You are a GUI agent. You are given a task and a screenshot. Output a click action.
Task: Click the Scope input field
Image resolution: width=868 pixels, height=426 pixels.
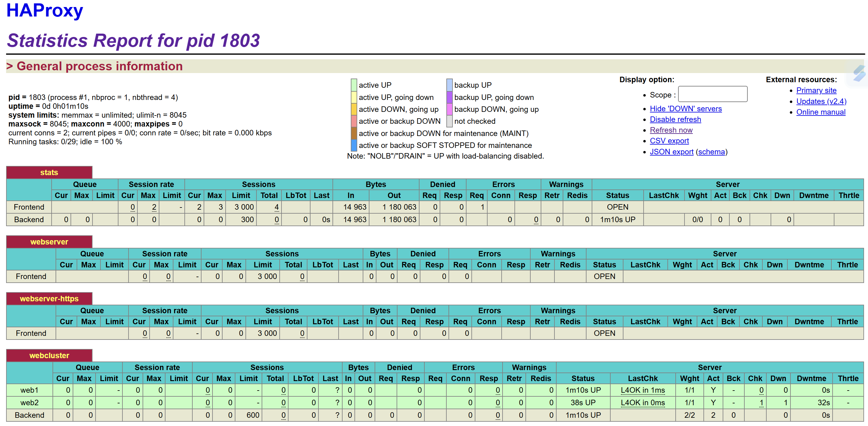[712, 94]
